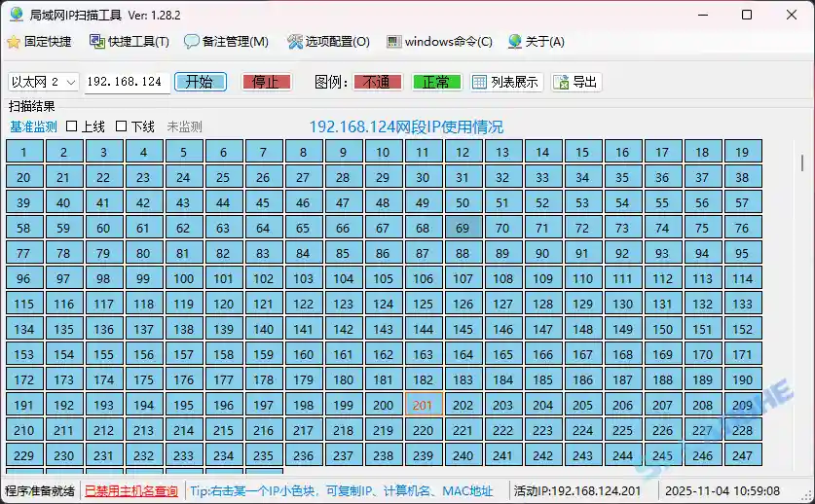Select IP block 57
This screenshot has width=815, height=504.
tap(743, 202)
